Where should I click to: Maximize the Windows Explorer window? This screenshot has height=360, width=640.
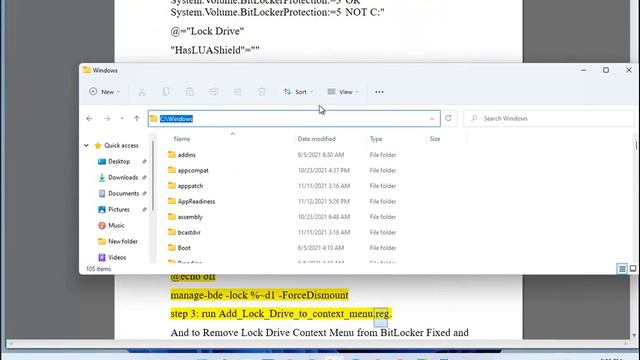(x=606, y=70)
